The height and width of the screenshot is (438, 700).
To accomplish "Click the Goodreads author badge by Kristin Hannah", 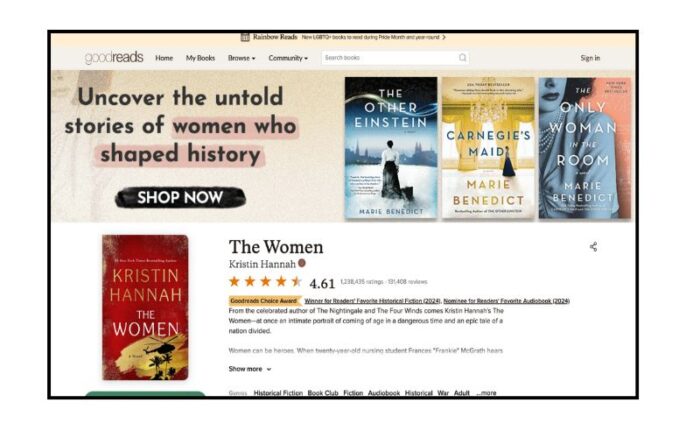I will point(302,263).
